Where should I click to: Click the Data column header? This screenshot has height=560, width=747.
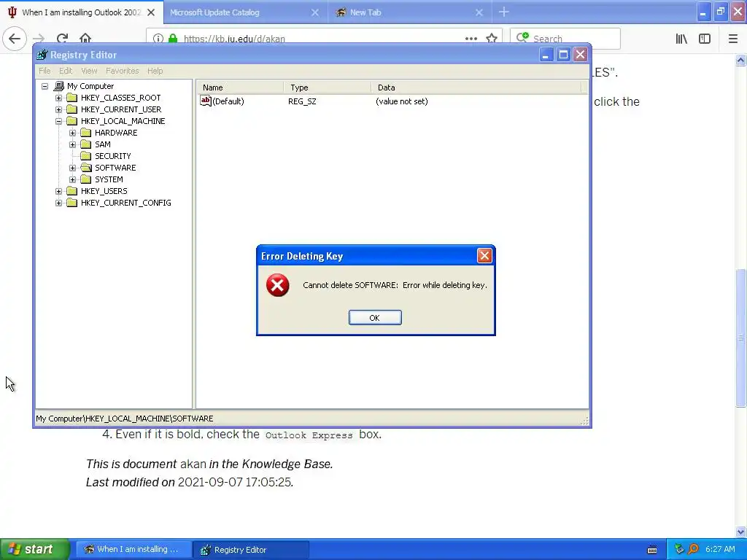tap(476, 87)
